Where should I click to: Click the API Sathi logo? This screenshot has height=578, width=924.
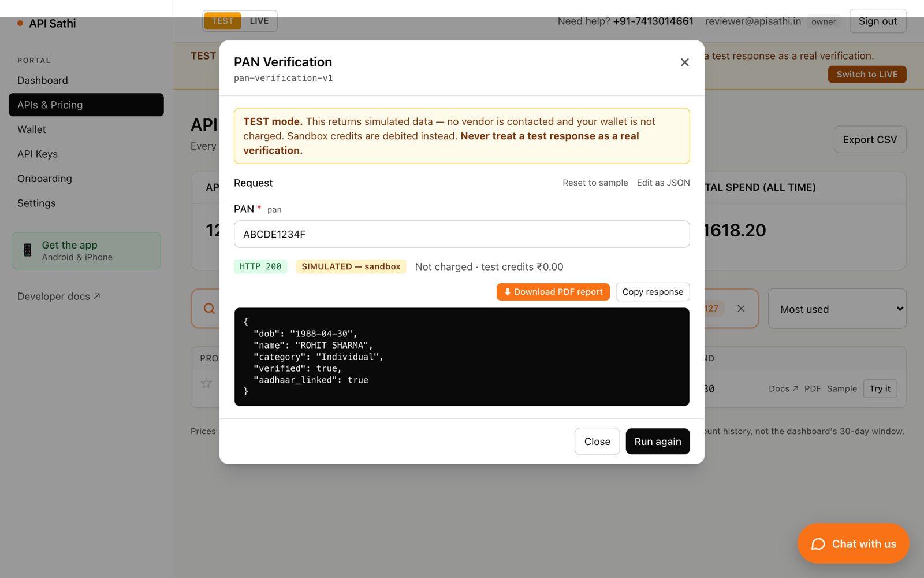click(x=47, y=24)
